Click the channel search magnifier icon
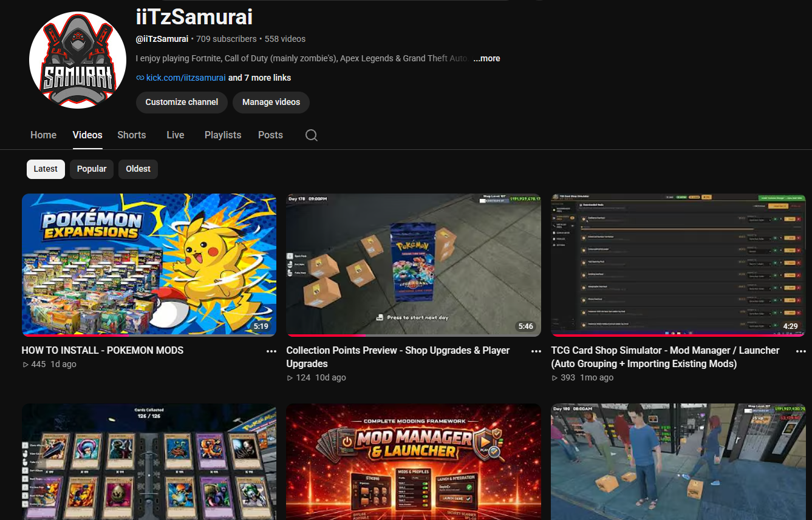Screen dimensions: 812x520 [x=312, y=135]
